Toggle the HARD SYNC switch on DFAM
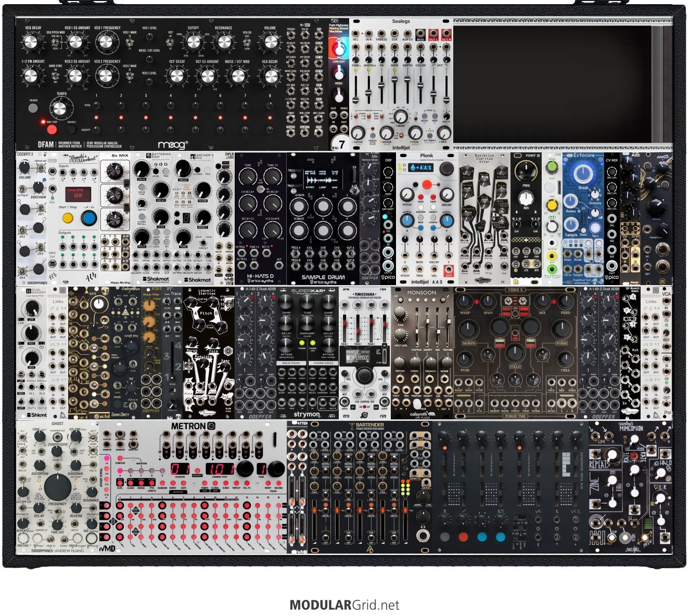The width and height of the screenshot is (690, 616). tap(55, 75)
